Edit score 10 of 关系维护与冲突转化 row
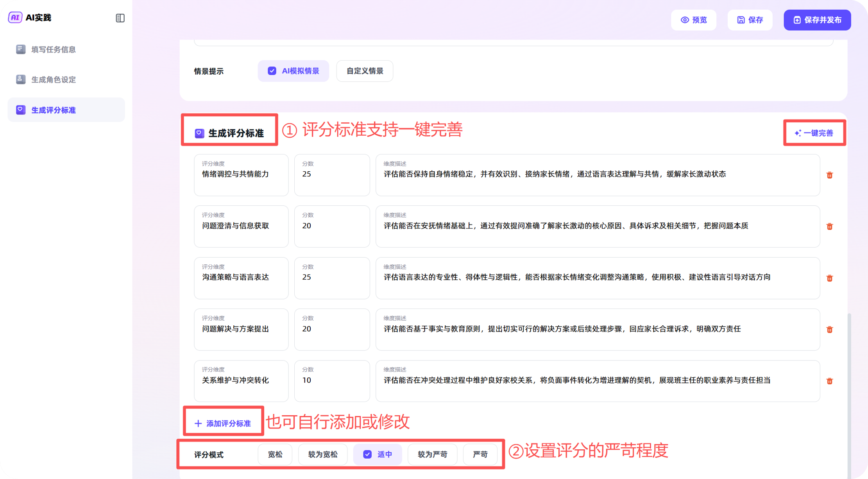Image resolution: width=868 pixels, height=479 pixels. click(x=332, y=381)
